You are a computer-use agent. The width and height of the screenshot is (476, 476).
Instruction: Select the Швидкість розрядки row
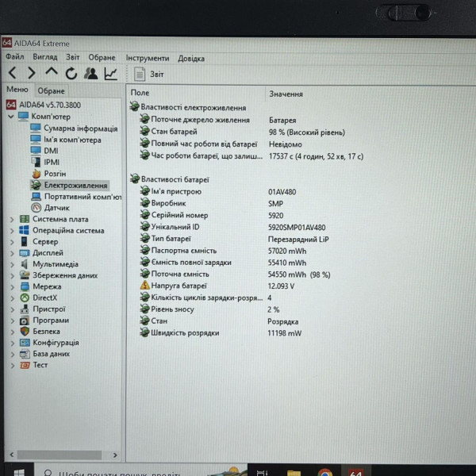click(221, 333)
